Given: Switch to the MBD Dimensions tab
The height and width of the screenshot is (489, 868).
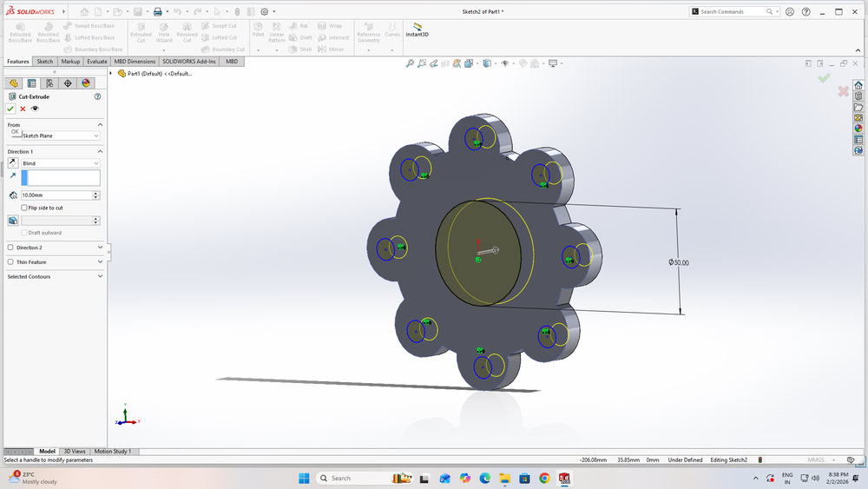Looking at the screenshot, I should pos(135,62).
